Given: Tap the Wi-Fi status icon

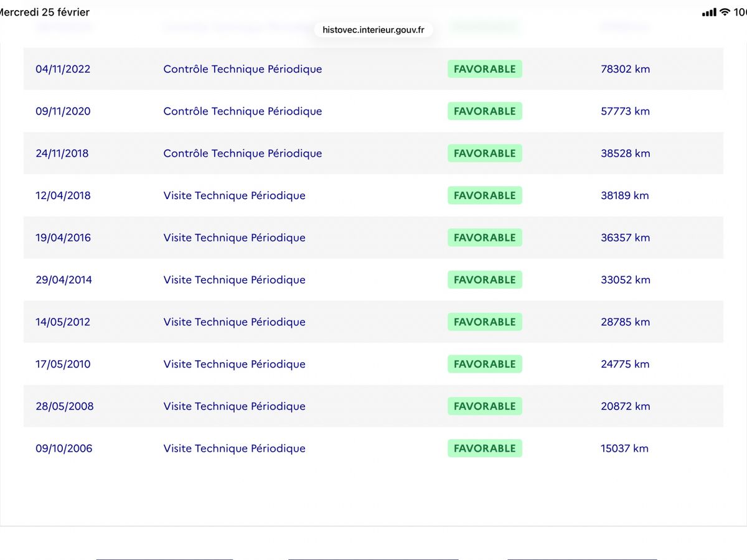Looking at the screenshot, I should click(725, 12).
